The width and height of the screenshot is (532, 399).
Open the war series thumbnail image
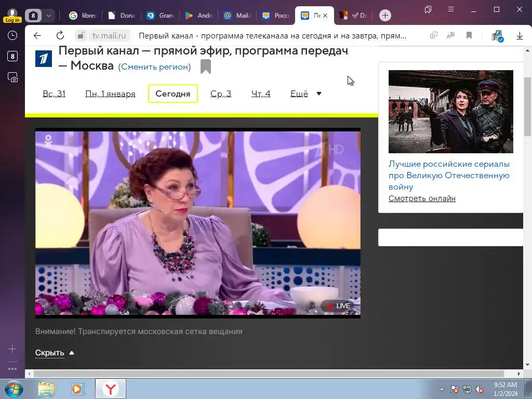point(450,112)
